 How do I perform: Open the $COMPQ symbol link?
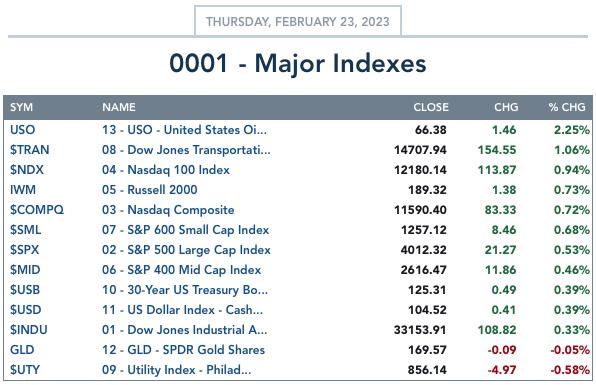[37, 210]
